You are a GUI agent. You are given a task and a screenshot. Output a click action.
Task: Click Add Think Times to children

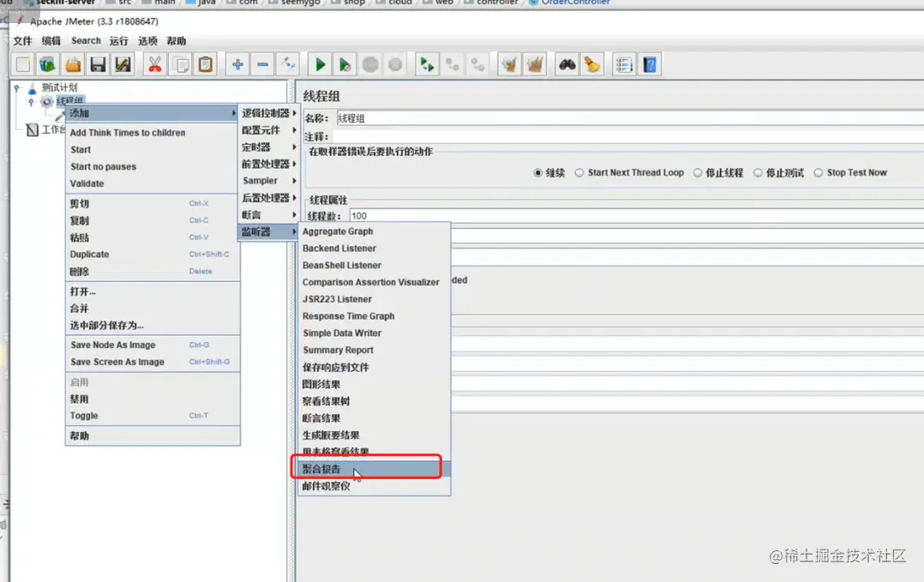153,133
